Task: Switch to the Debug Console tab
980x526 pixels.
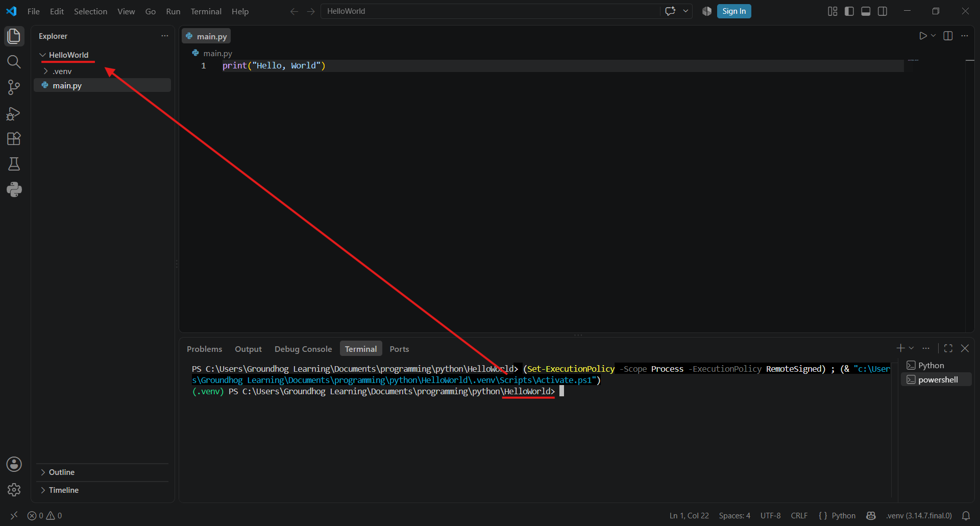Action: pos(303,349)
